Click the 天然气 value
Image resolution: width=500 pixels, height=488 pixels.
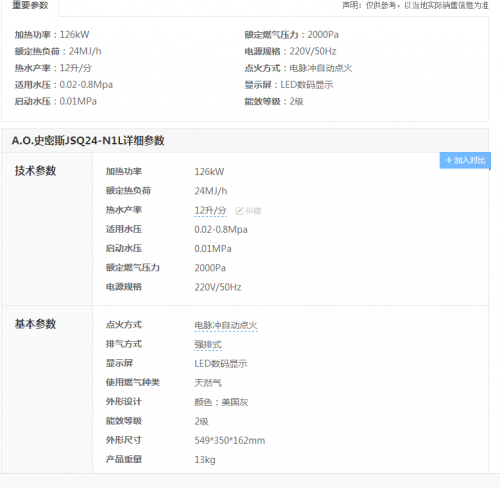[208, 383]
